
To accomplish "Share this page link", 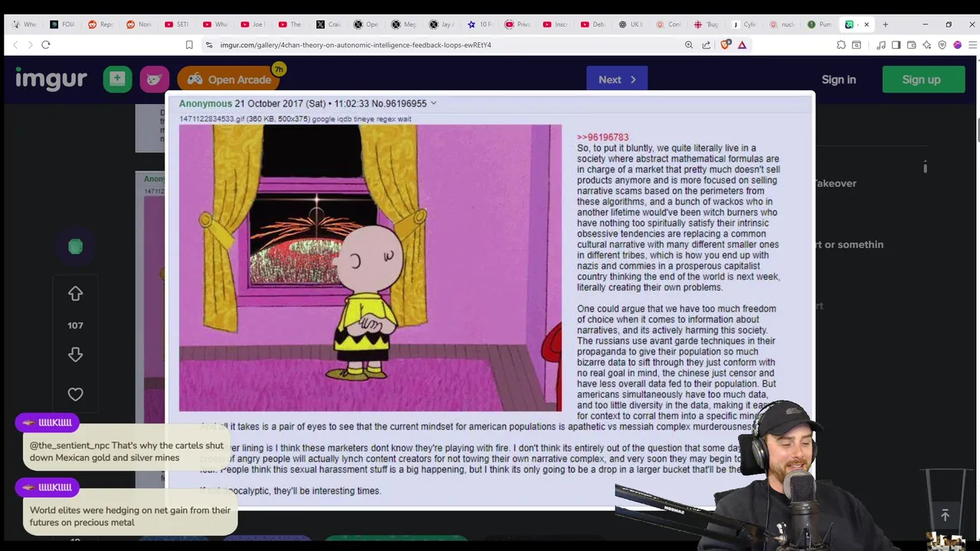I will [x=706, y=44].
